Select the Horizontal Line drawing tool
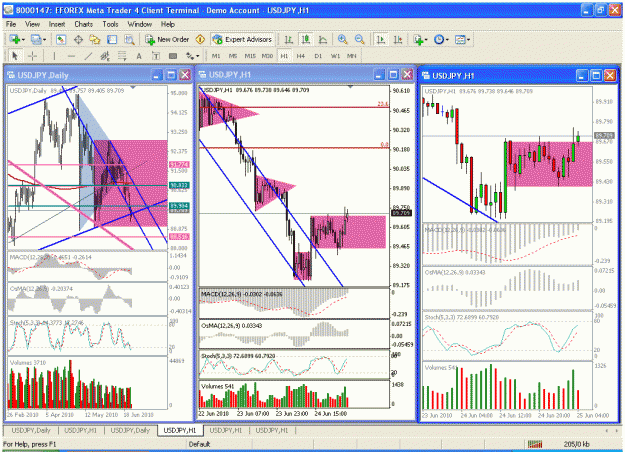Screen dimensions: 625x452 click(71, 56)
